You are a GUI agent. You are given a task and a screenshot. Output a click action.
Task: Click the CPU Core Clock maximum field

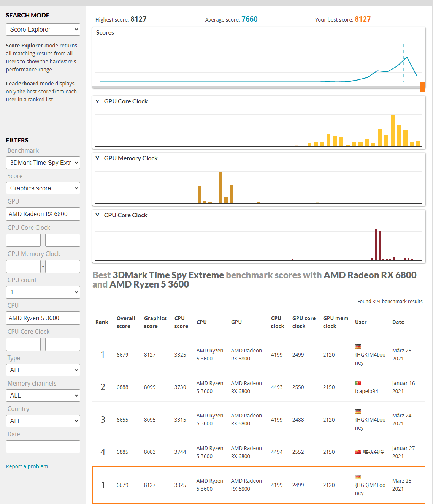[63, 344]
